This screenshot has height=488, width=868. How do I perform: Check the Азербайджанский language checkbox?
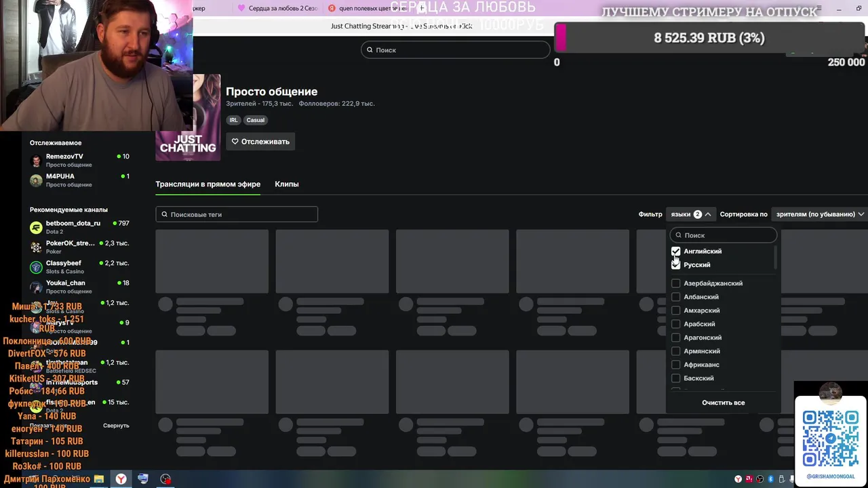[675, 283]
